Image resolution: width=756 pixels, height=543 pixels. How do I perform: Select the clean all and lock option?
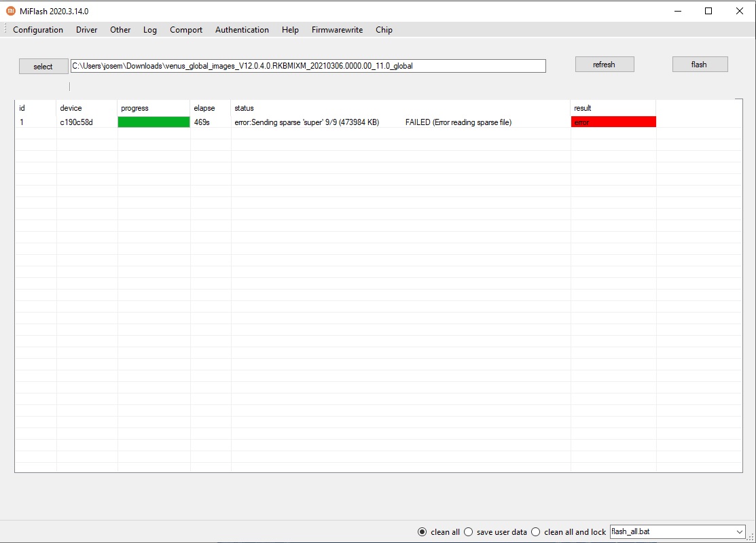click(536, 532)
